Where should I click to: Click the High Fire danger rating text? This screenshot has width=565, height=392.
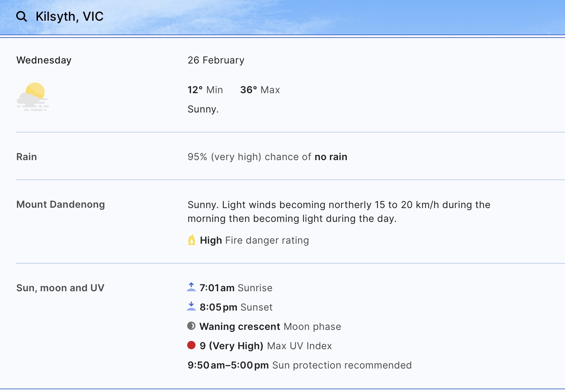point(254,240)
